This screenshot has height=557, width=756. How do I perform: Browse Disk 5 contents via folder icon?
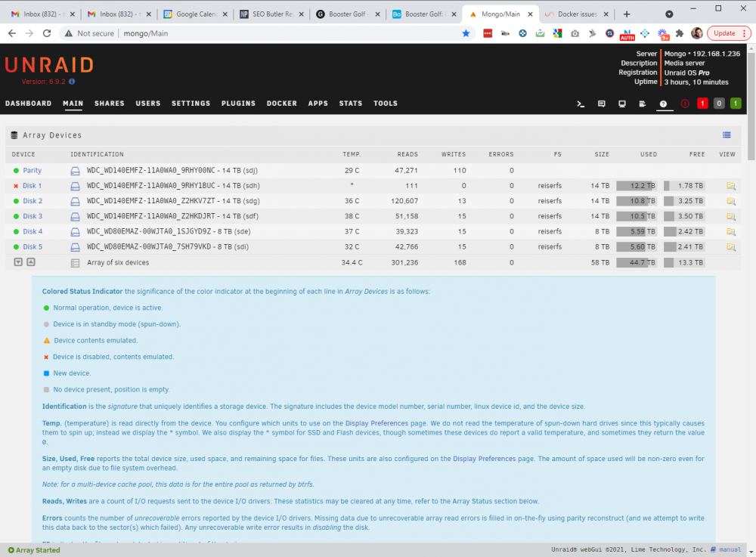(x=731, y=247)
